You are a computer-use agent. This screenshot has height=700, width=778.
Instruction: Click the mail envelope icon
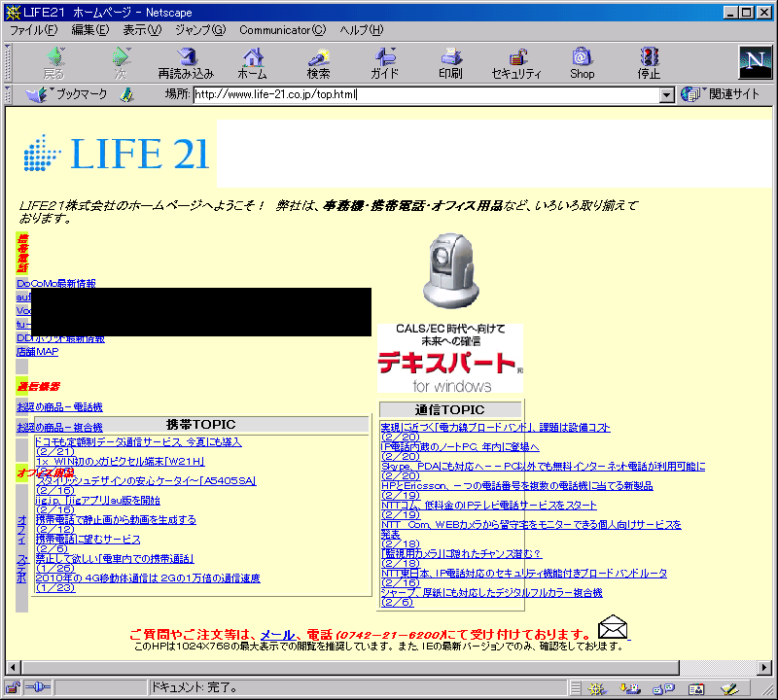613,627
